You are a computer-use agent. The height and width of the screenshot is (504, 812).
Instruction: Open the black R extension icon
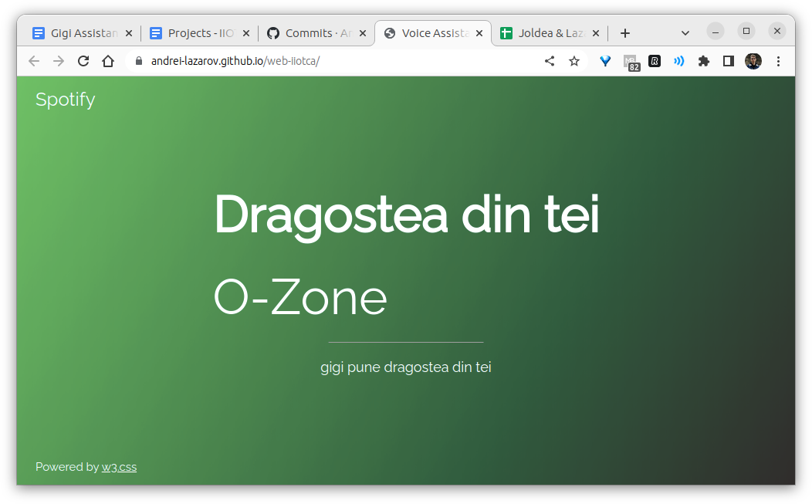(x=655, y=61)
